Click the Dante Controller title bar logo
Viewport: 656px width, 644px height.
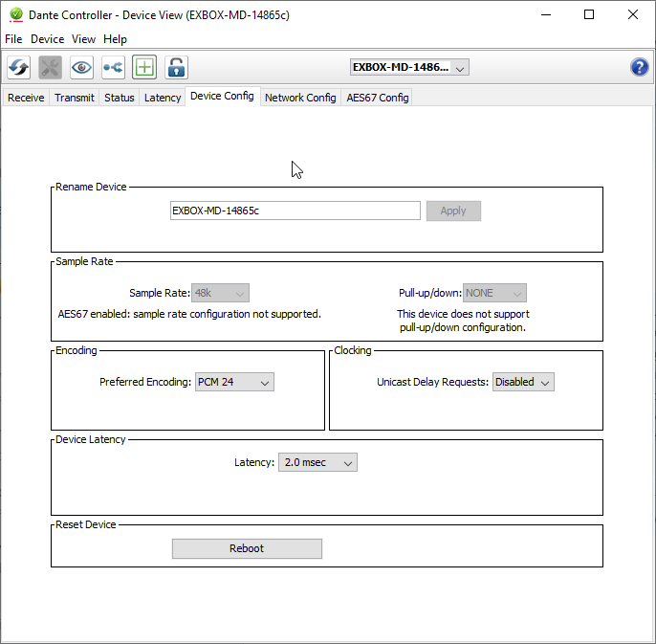tap(15, 14)
